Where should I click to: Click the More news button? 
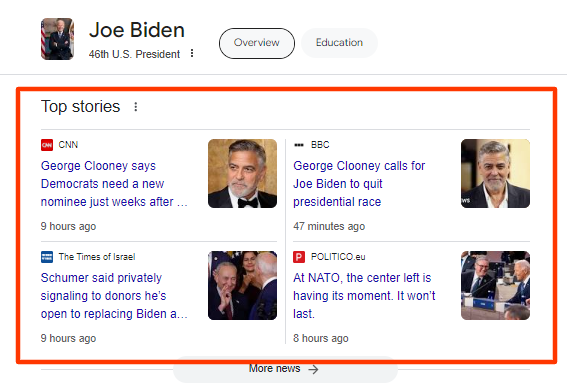pyautogui.click(x=285, y=369)
